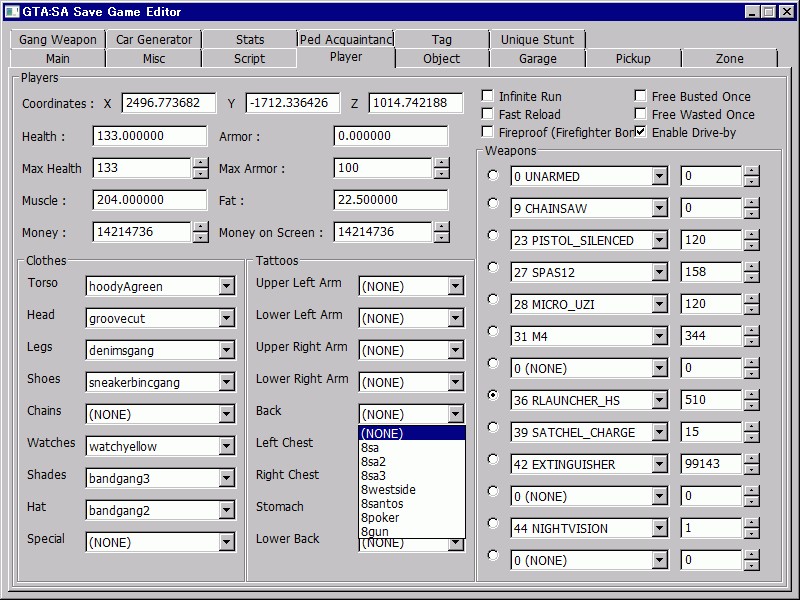Toggle the Fireproof checkbox
Viewport: 800px width, 600px height.
tap(488, 132)
